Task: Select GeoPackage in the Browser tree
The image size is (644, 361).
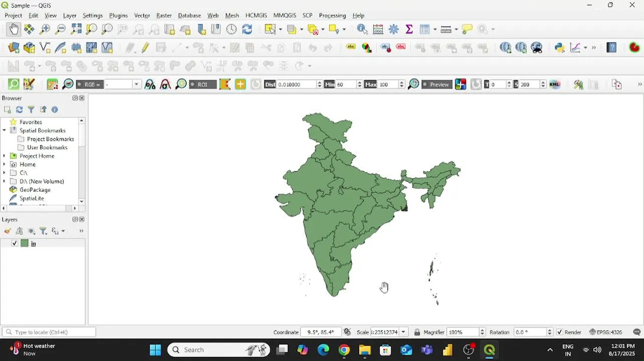Action: pyautogui.click(x=35, y=190)
